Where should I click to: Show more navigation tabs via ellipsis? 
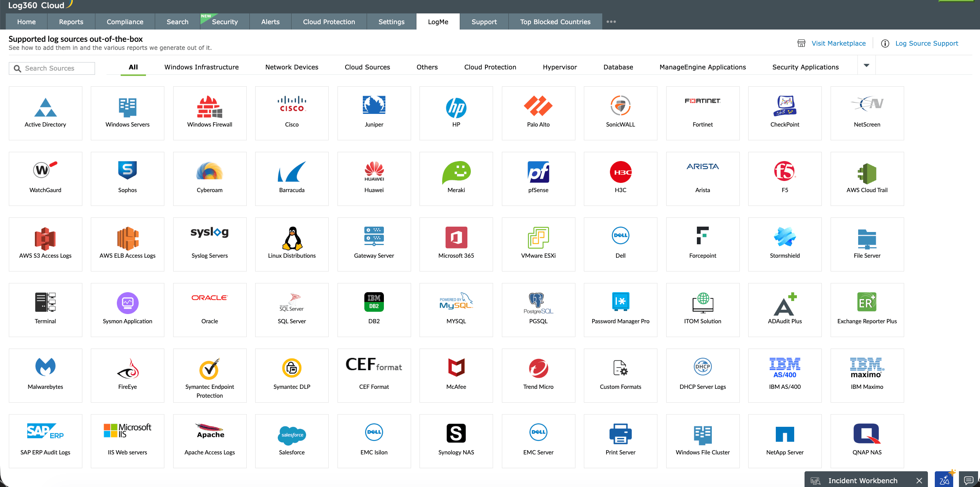coord(611,21)
